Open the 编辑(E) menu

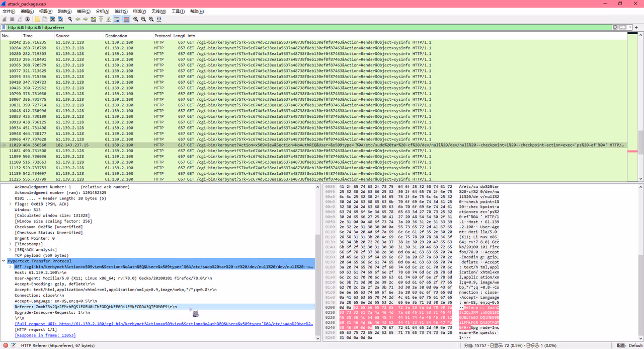coord(27,11)
